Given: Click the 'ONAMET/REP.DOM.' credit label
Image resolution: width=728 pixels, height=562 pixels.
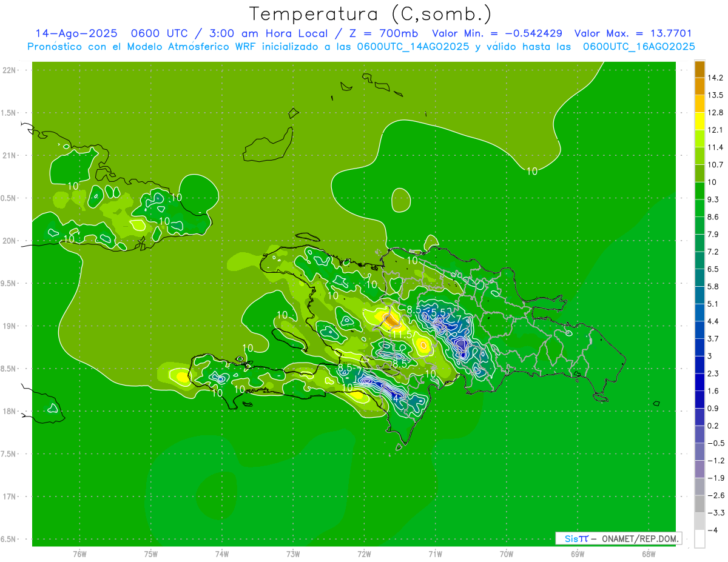Looking at the screenshot, I should 640,538.
